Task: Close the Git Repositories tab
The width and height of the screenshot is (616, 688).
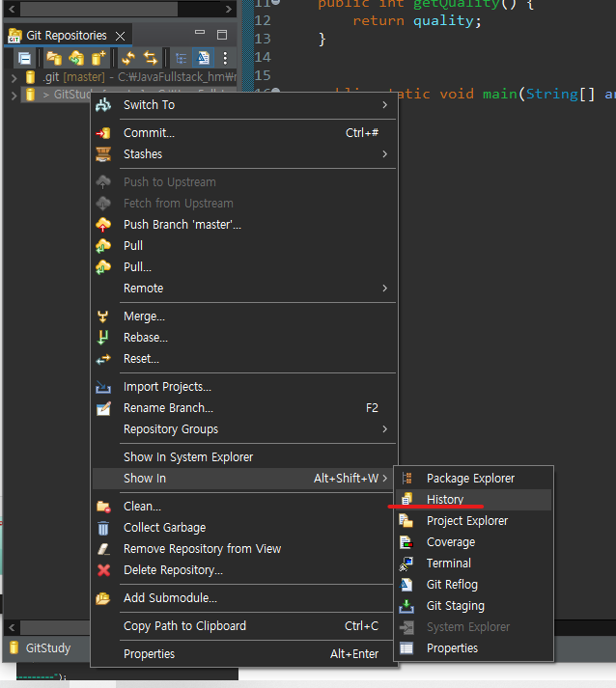Action: coord(120,36)
